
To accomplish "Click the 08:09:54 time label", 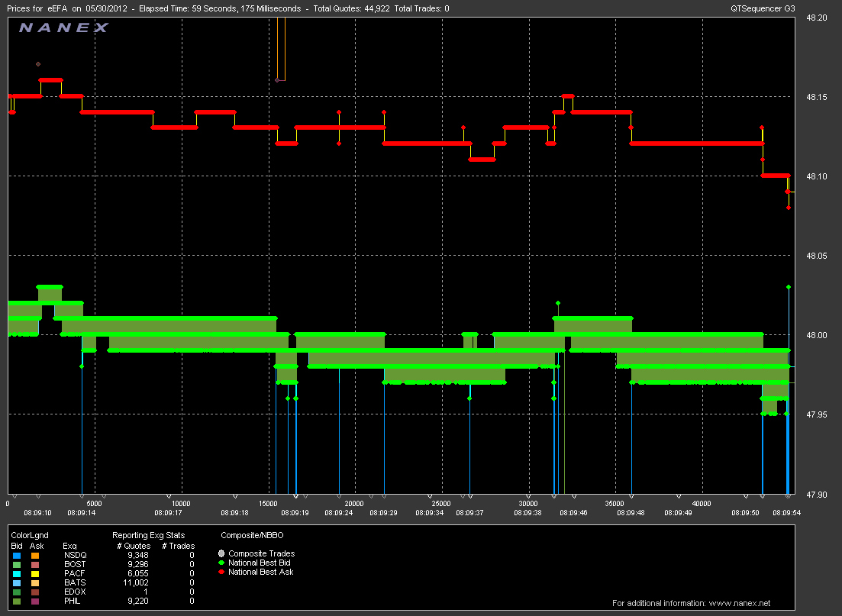I will [x=787, y=513].
